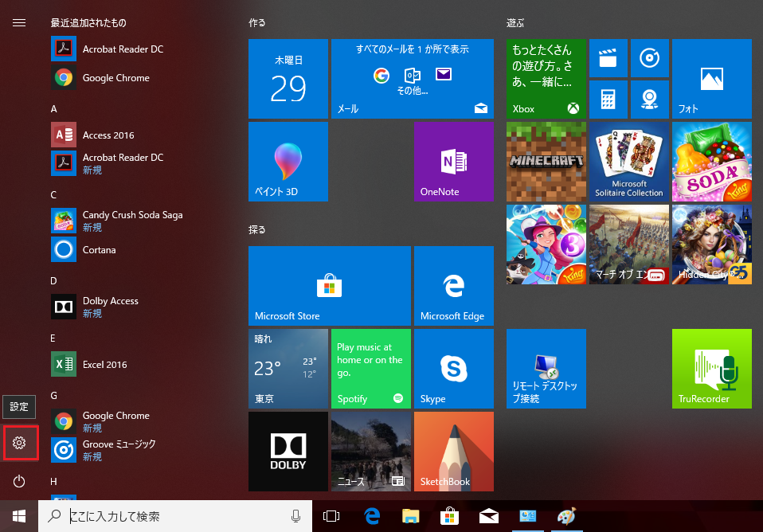Open Acrobat Reader DC under recently added
The height and width of the screenshot is (532, 763).
[108, 49]
